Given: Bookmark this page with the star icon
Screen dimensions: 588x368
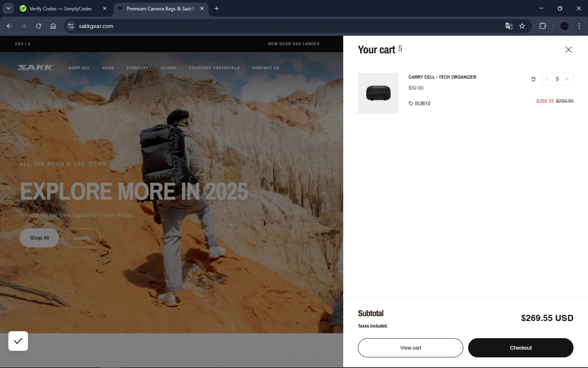Looking at the screenshot, I should pos(522,26).
